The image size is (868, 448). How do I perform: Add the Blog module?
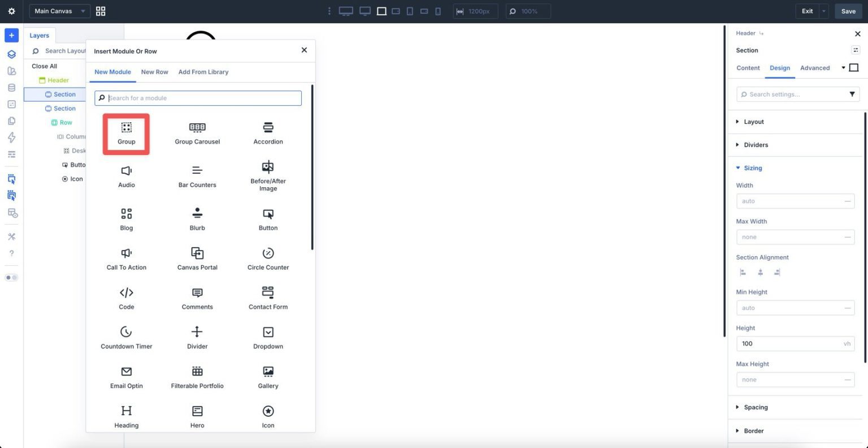(x=127, y=219)
